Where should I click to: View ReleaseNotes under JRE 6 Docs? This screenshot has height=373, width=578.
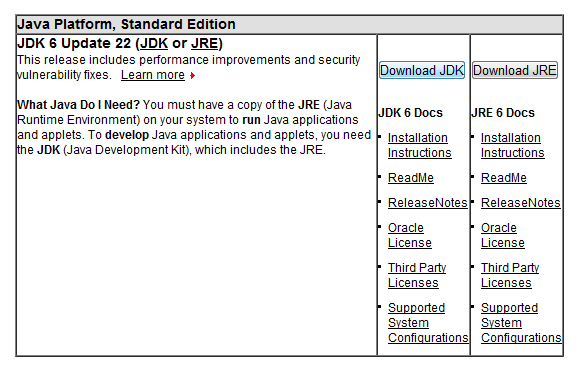pos(520,203)
